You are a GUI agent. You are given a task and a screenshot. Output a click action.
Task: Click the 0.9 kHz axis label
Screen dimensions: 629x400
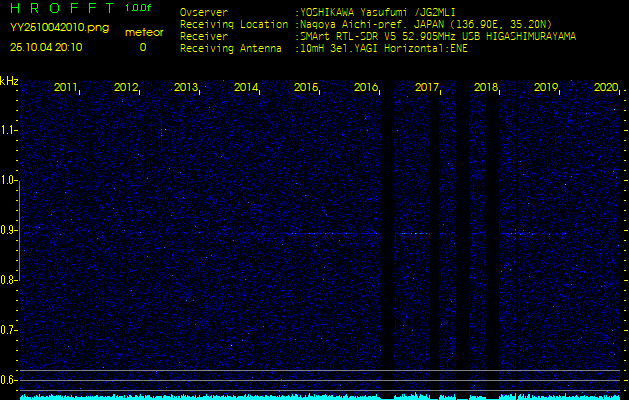(8, 230)
